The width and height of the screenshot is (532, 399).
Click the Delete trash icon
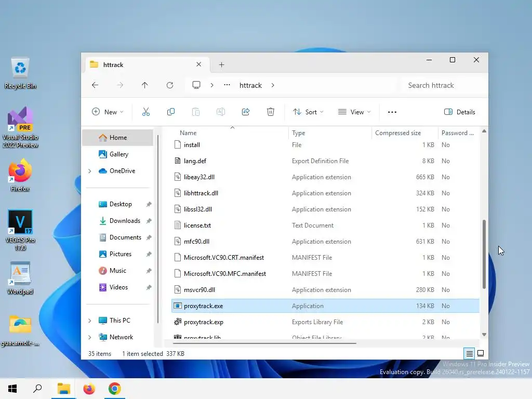coord(270,112)
